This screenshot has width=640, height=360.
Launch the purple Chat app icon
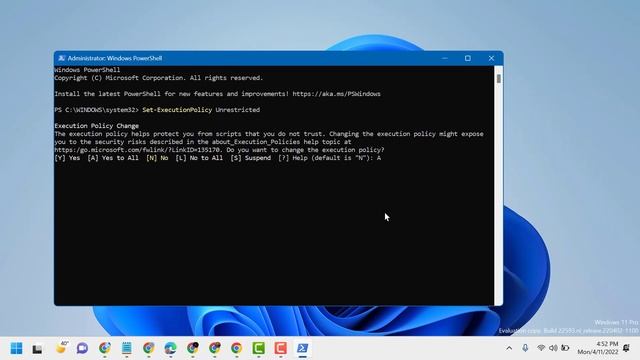click(x=82, y=348)
